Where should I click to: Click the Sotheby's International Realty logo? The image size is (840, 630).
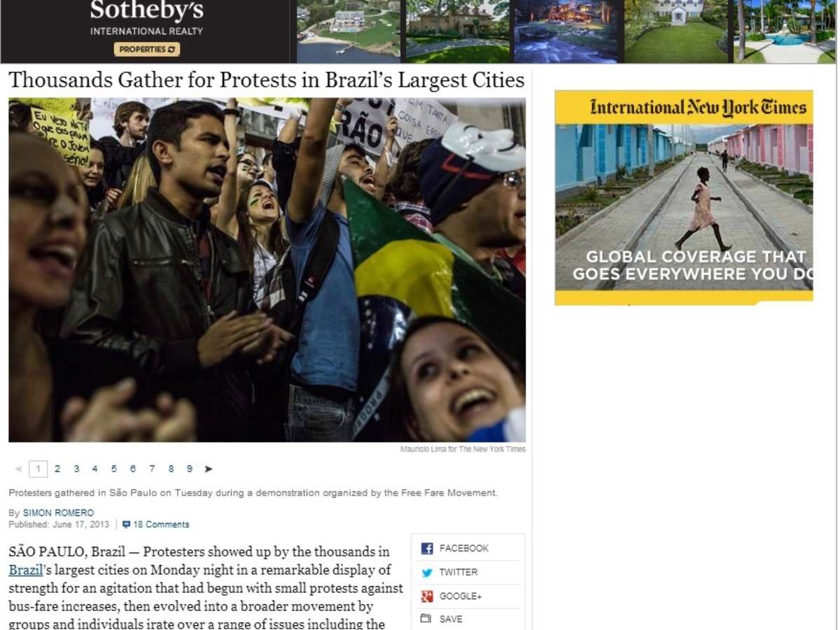pos(147,19)
